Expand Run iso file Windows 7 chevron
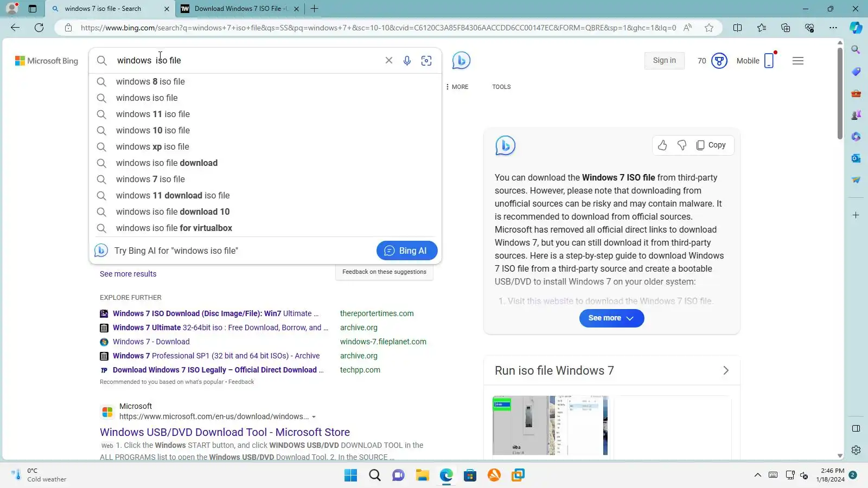The height and width of the screenshot is (488, 868). point(726,370)
